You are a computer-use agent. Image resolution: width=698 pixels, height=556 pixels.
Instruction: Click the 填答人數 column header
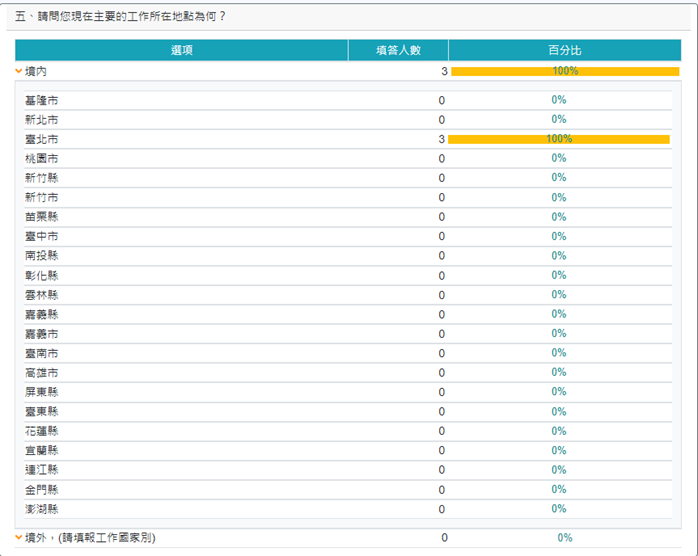(x=397, y=50)
